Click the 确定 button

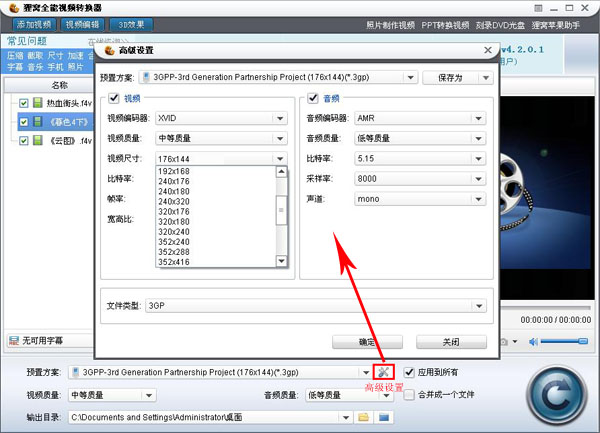pos(367,342)
